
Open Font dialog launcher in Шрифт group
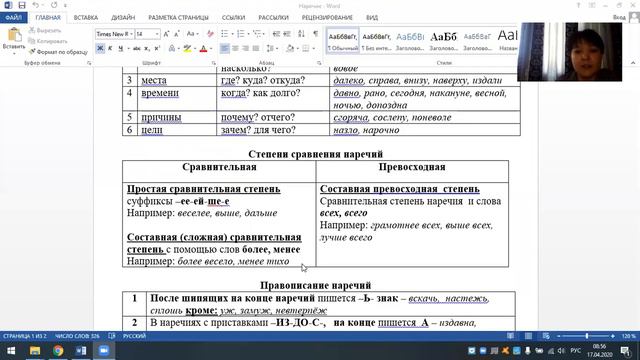click(x=213, y=63)
